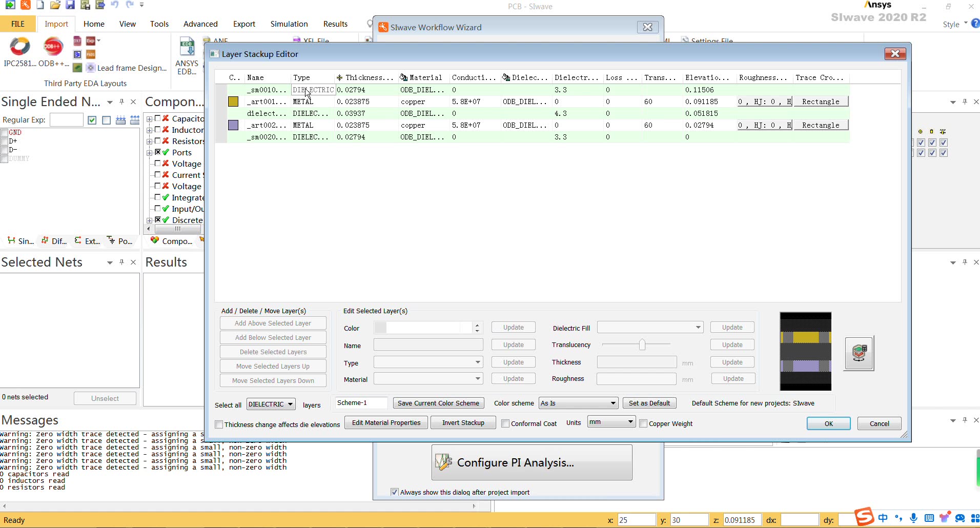Click the Thickness column sort icon

coord(339,77)
